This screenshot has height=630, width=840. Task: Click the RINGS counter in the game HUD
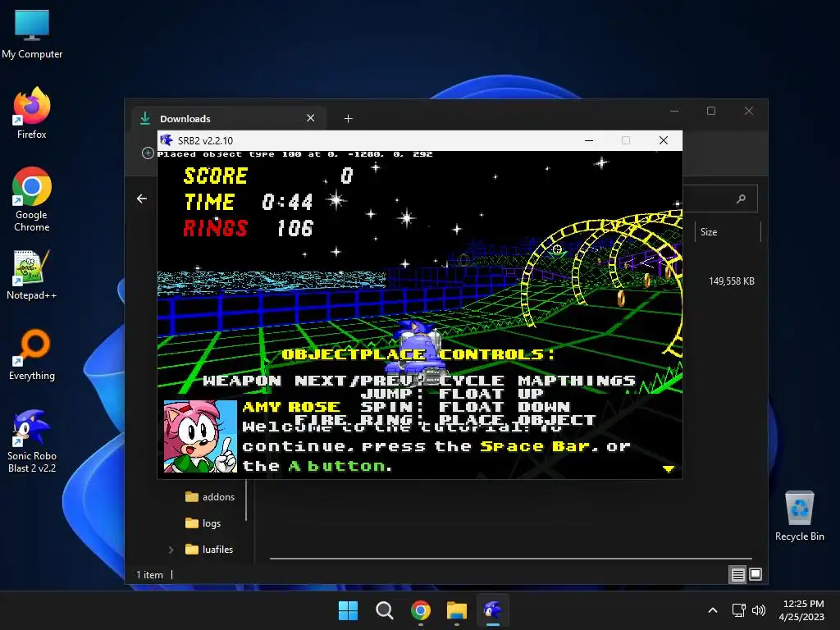coord(248,228)
